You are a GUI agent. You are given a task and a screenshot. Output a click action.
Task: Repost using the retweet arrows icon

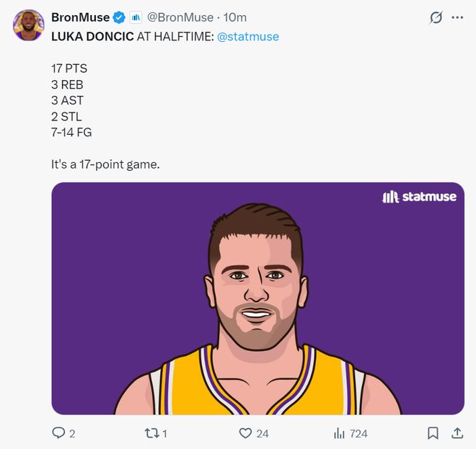151,433
